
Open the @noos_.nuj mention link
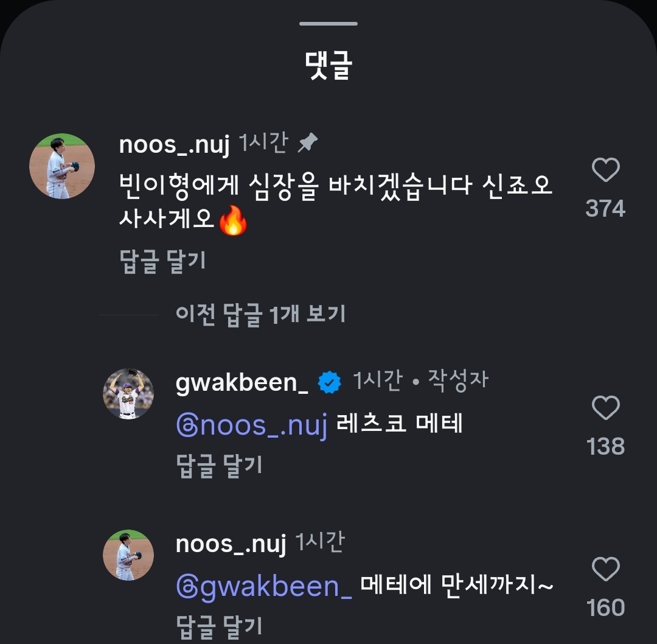(x=251, y=425)
